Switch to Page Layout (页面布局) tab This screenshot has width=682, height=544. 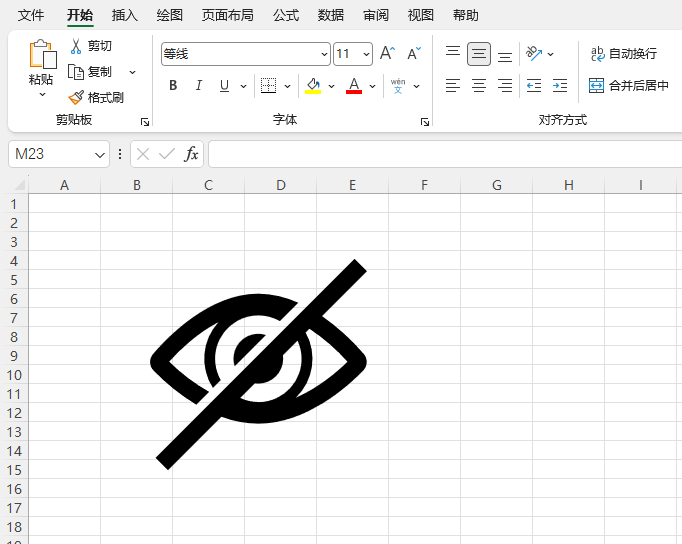(x=227, y=15)
